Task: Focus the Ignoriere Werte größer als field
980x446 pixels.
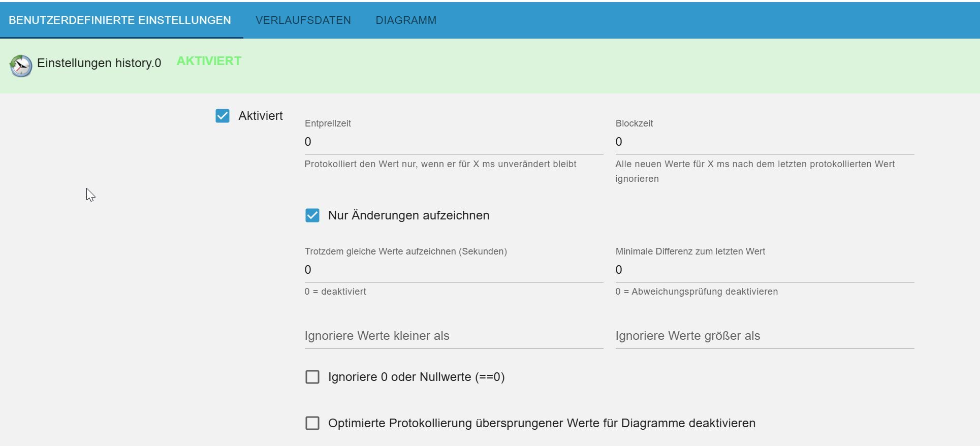Action: click(x=764, y=336)
